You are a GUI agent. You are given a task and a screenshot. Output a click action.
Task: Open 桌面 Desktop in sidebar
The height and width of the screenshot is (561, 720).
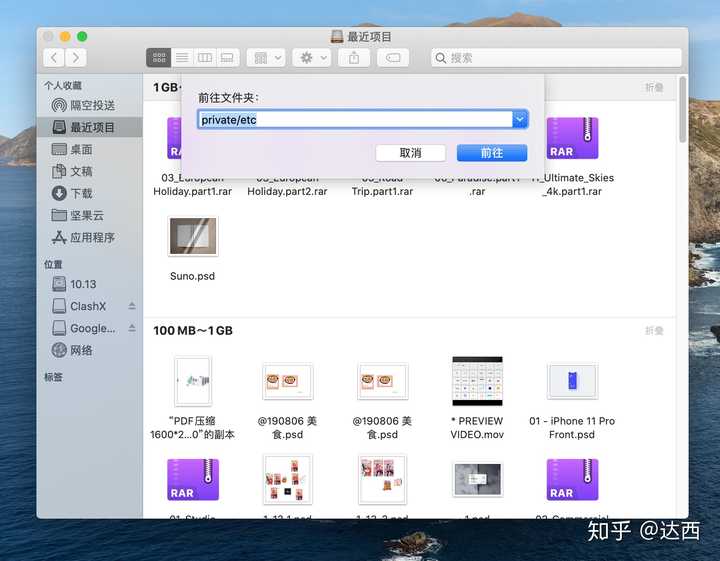click(x=90, y=149)
